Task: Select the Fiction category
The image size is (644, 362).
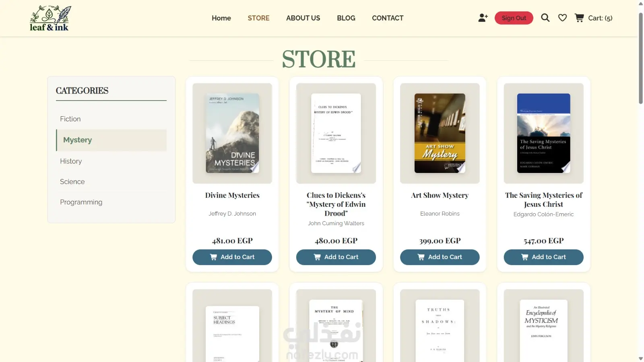Action: (x=111, y=119)
